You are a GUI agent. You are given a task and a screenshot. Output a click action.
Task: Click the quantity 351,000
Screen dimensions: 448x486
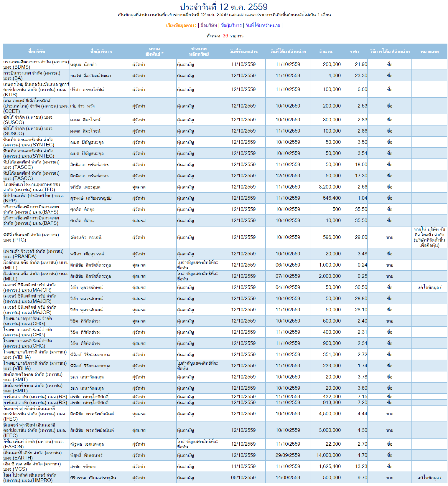pyautogui.click(x=332, y=355)
